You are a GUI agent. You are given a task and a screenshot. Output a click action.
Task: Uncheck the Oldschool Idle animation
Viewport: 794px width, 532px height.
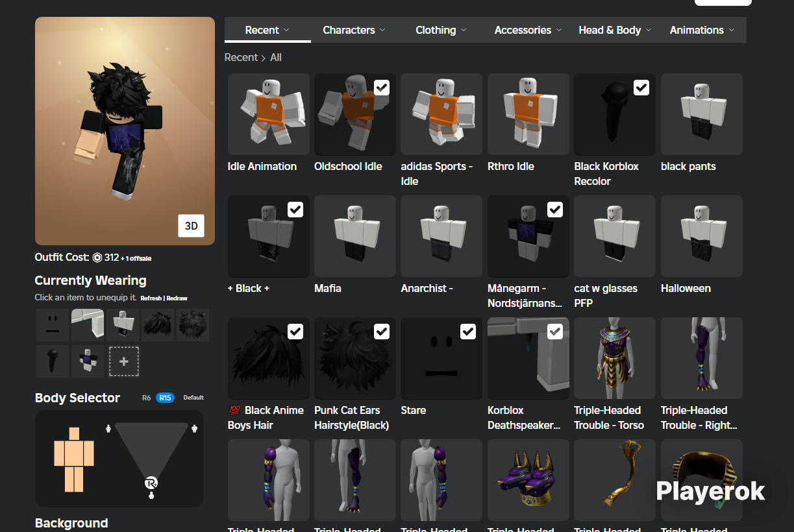click(x=382, y=88)
